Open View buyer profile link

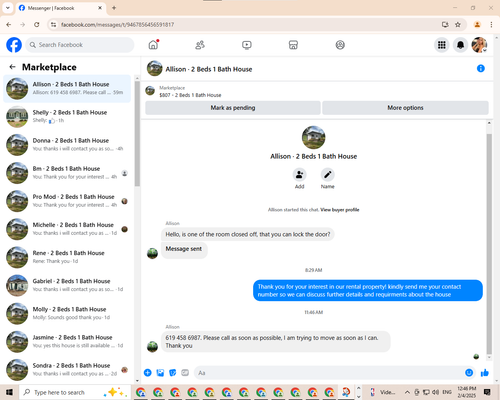[x=340, y=210]
